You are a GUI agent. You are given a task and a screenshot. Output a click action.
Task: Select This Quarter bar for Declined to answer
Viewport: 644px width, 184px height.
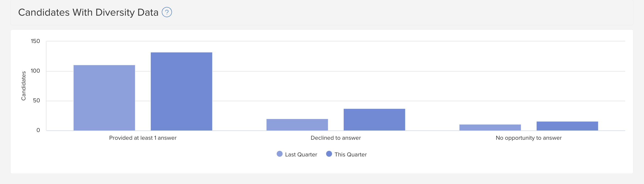pos(374,120)
